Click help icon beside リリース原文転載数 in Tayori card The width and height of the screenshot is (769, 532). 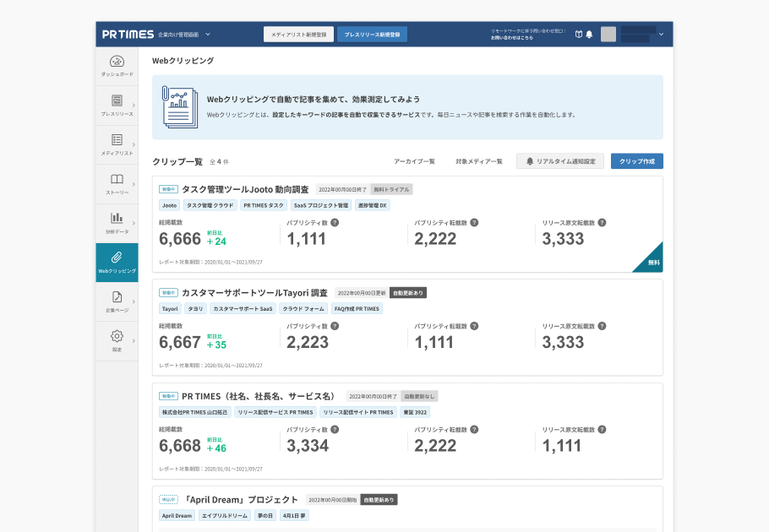coord(603,326)
